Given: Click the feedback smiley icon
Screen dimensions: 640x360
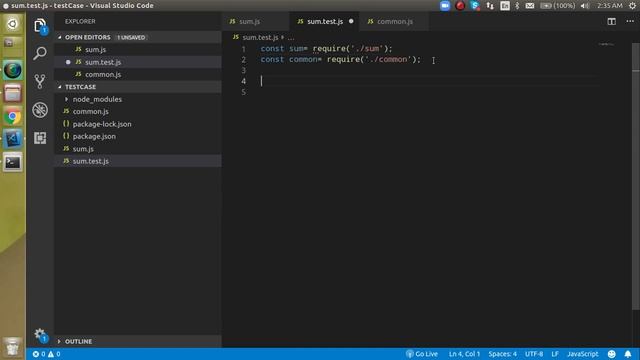Looking at the screenshot, I should pyautogui.click(x=611, y=354).
